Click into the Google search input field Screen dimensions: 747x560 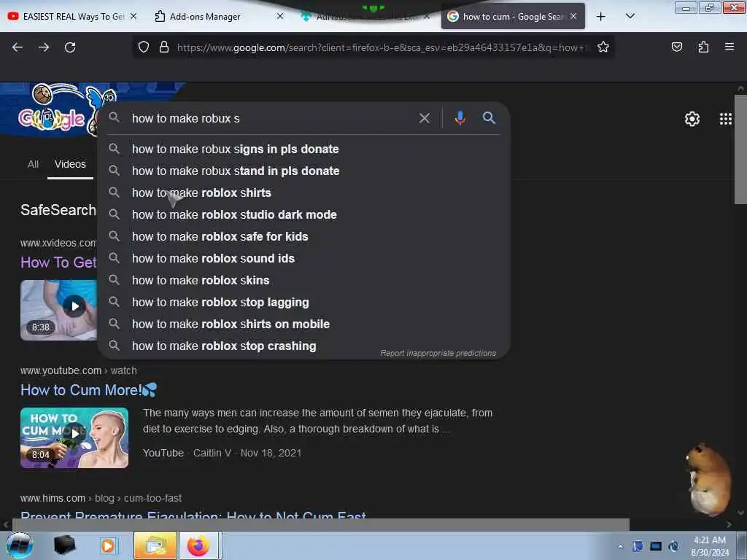pyautogui.click(x=271, y=118)
